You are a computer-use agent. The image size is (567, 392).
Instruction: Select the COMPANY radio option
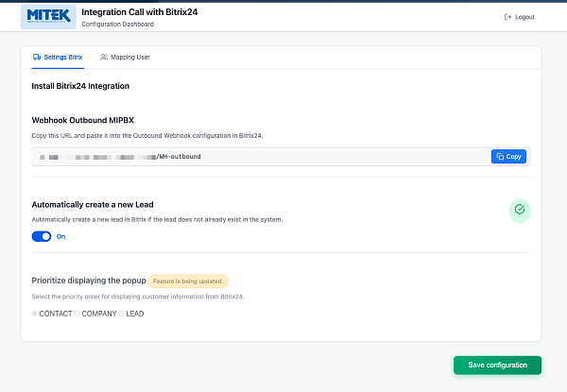(77, 314)
